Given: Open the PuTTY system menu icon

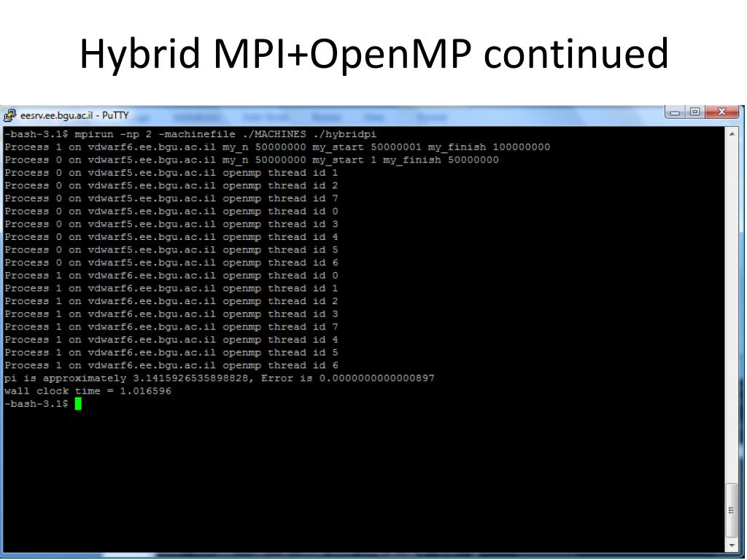Looking at the screenshot, I should [x=9, y=115].
